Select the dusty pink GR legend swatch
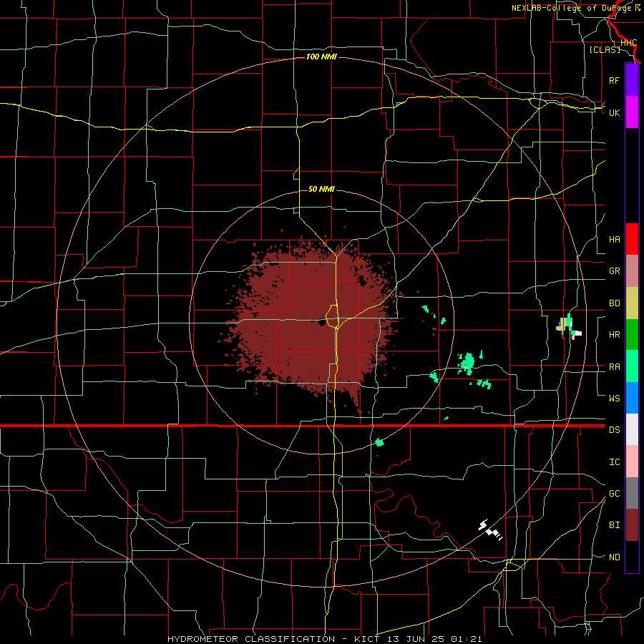 [x=632, y=271]
